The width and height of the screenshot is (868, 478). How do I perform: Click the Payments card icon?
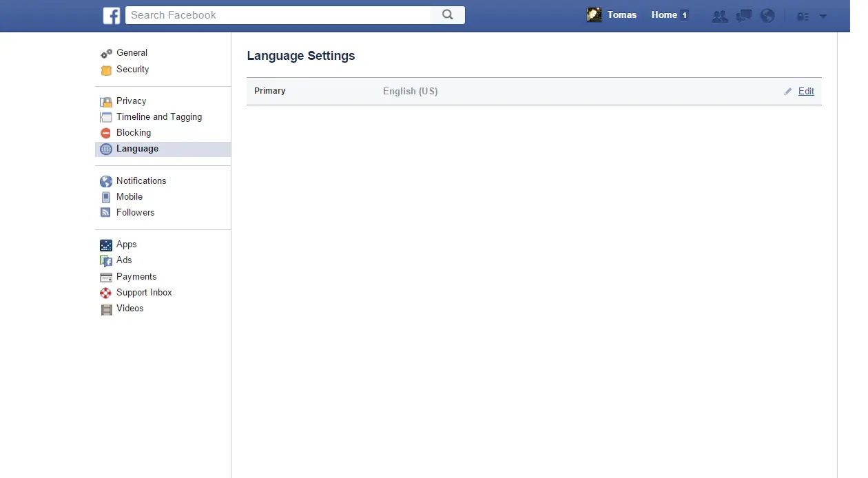106,277
